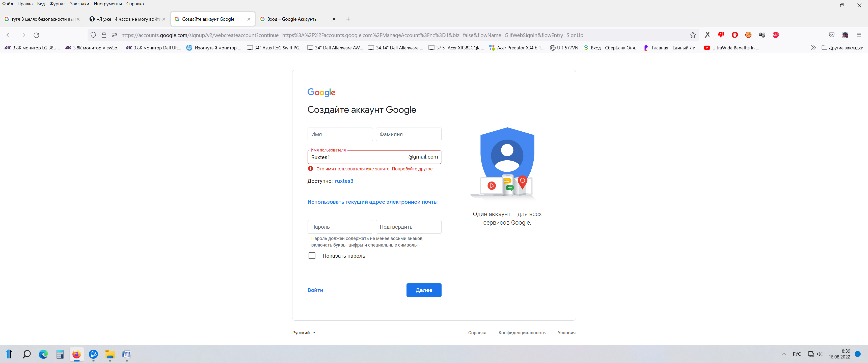Show more bookmarks with the chevron

(813, 48)
